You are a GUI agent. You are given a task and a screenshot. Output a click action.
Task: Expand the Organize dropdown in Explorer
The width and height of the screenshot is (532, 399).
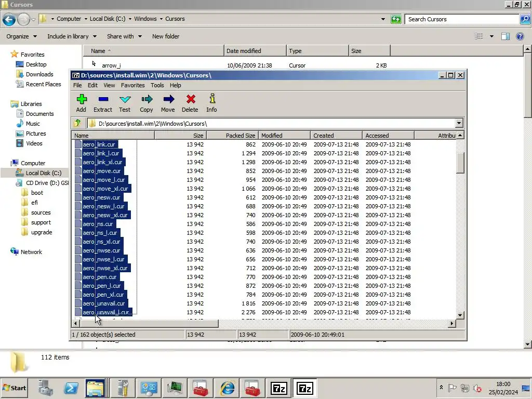[x=21, y=36]
